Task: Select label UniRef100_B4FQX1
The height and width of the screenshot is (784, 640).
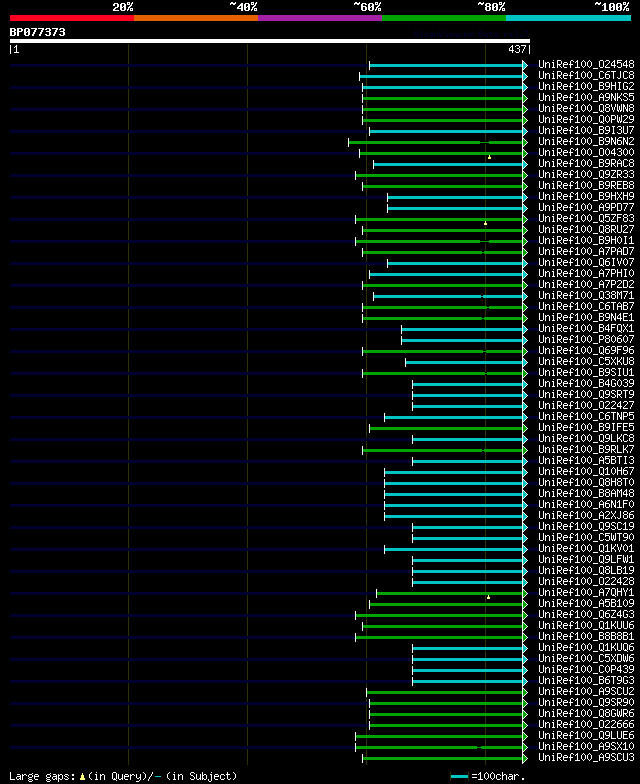Action: 586,328
